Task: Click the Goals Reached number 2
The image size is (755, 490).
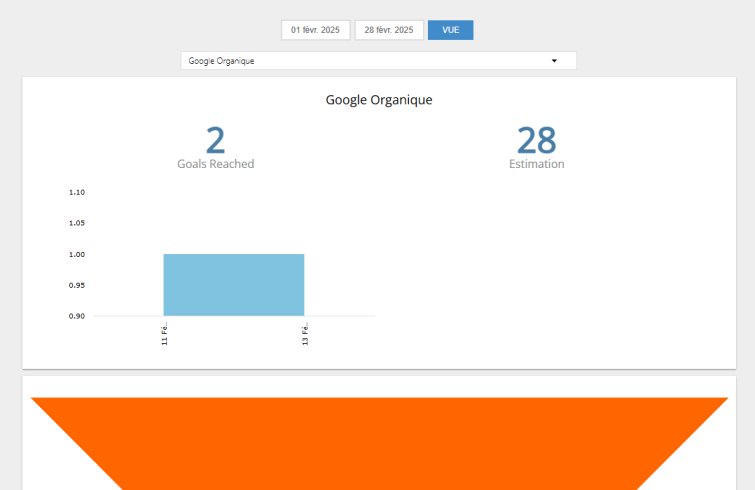Action: point(215,140)
